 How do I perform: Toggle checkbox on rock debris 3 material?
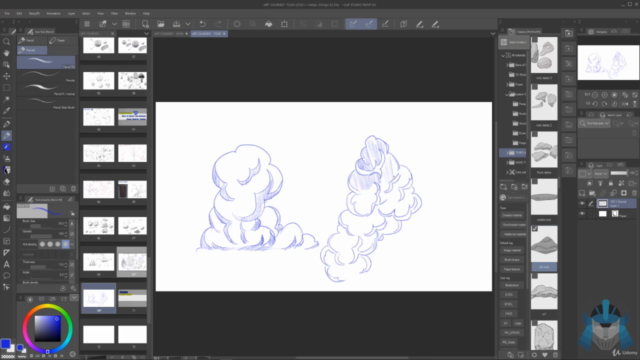(535, 40)
